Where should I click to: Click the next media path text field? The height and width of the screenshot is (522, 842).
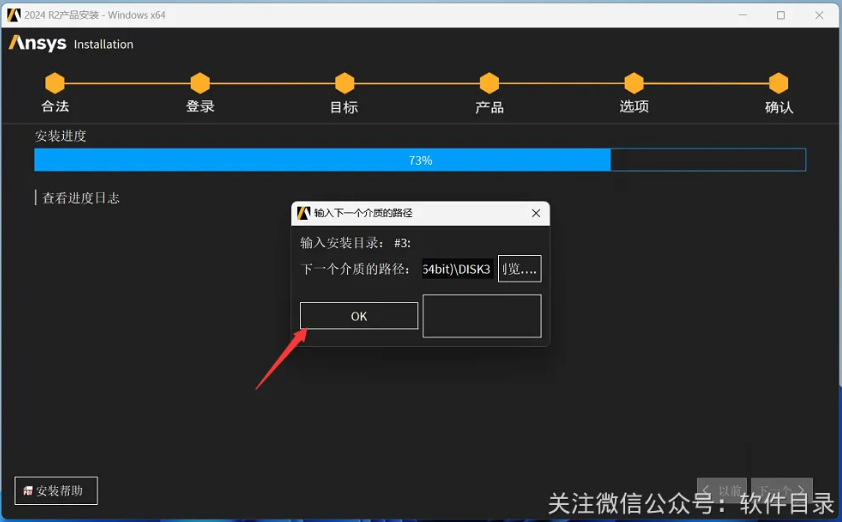[x=457, y=269]
